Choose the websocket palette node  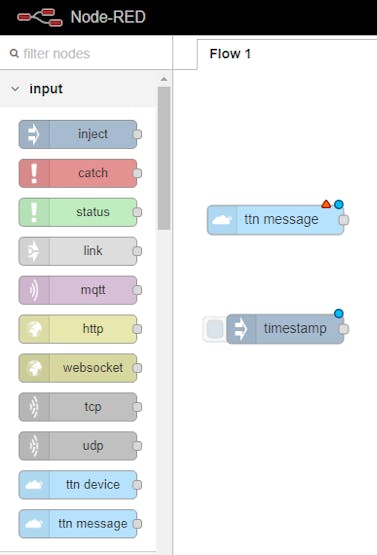[78, 368]
